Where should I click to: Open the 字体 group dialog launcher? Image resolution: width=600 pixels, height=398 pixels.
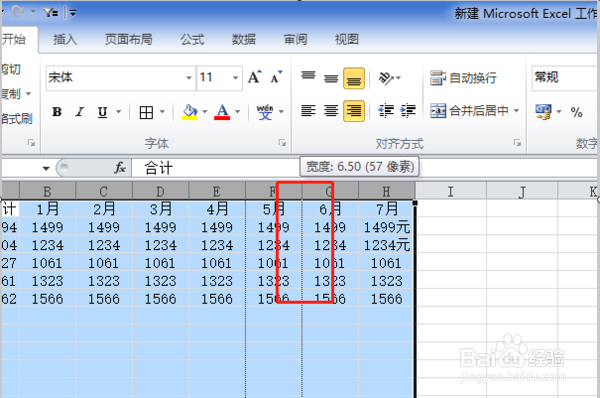tap(282, 143)
